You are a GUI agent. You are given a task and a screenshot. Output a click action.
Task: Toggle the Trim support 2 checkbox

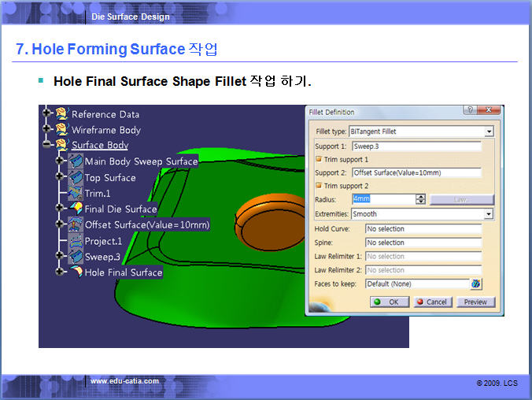[x=319, y=186]
